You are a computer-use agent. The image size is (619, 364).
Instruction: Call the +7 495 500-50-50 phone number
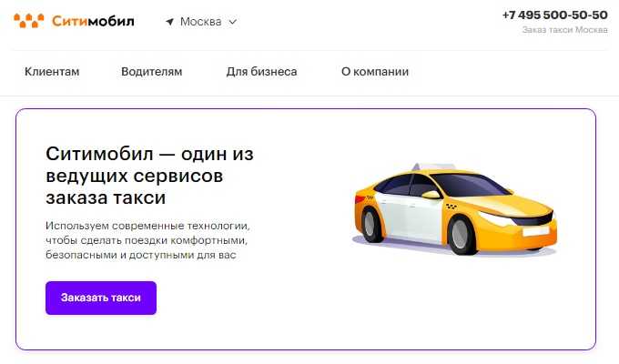554,15
